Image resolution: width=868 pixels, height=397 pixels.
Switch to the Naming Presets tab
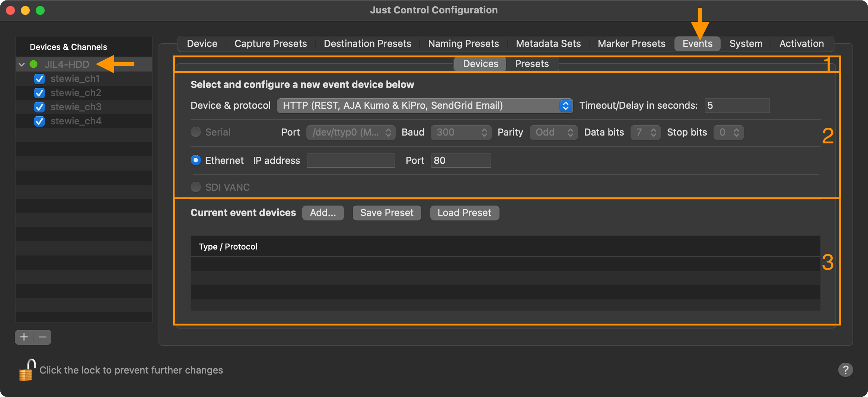tap(463, 44)
